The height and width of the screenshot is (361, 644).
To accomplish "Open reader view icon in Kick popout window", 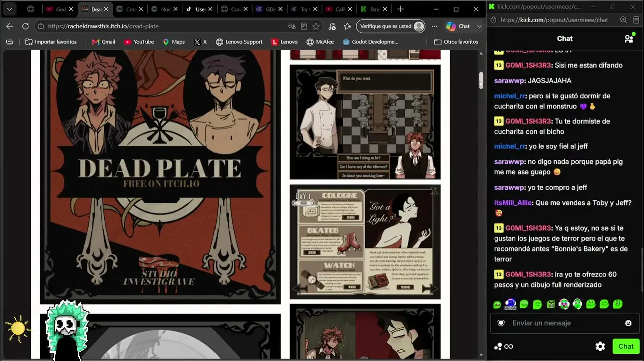I will 635,20.
